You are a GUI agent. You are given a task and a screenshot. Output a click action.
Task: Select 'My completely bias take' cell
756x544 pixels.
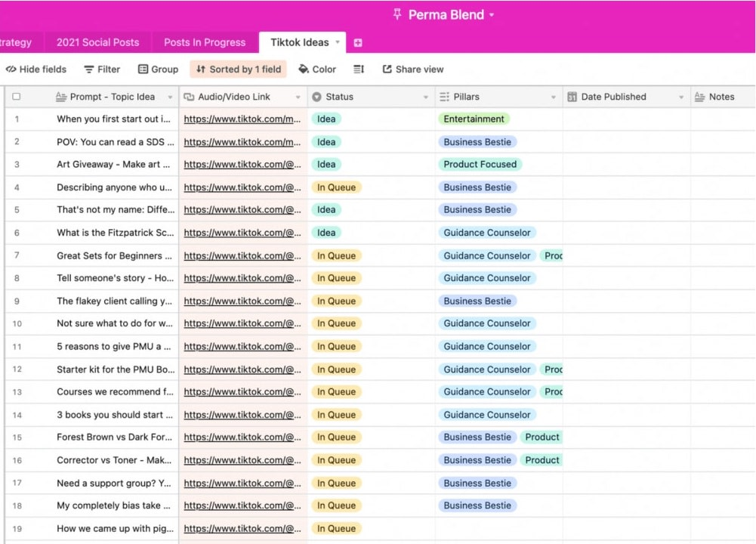point(114,506)
